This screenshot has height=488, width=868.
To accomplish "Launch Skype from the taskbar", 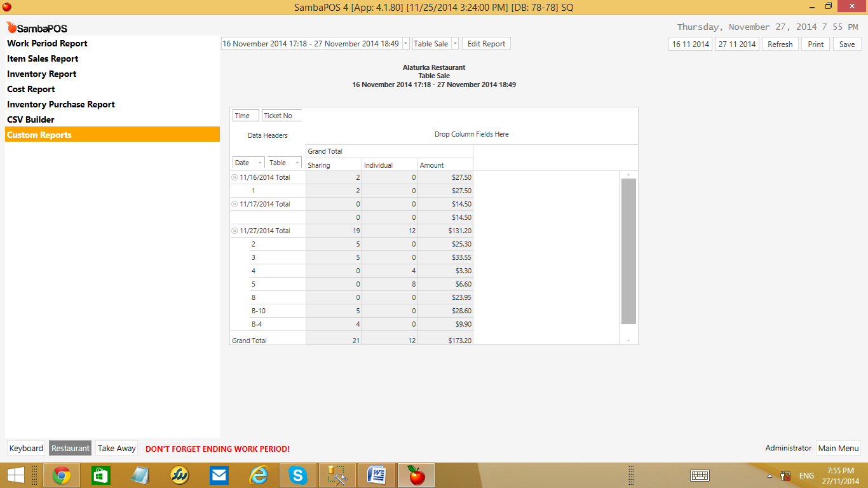I will [297, 475].
